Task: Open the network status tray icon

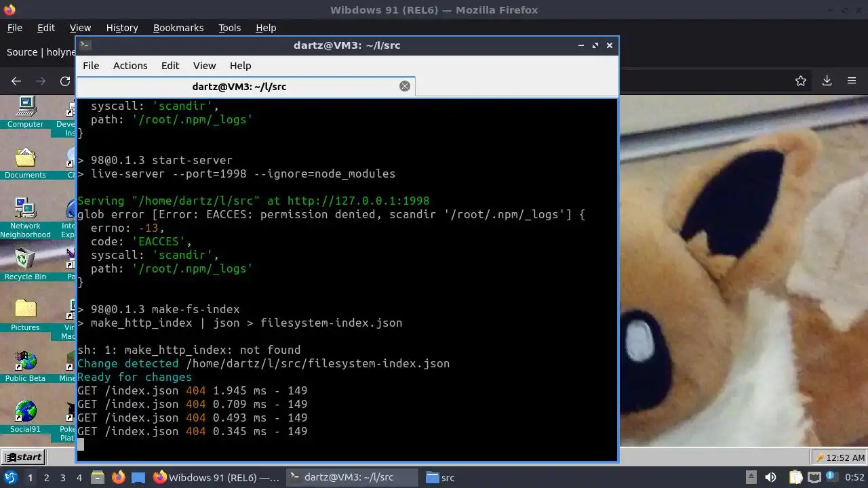Action: [814, 477]
